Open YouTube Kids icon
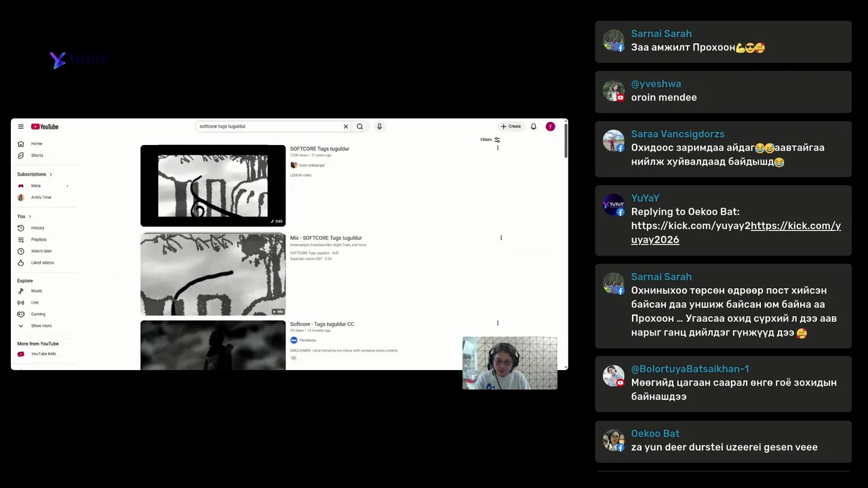The height and width of the screenshot is (488, 868). click(21, 354)
